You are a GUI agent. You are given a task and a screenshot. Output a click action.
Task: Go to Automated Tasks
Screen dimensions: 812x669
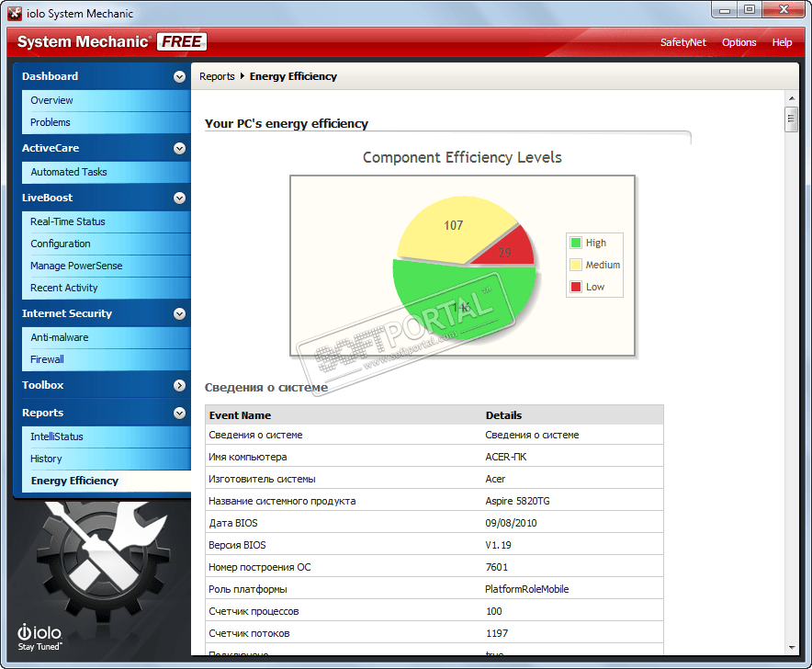[x=107, y=172]
